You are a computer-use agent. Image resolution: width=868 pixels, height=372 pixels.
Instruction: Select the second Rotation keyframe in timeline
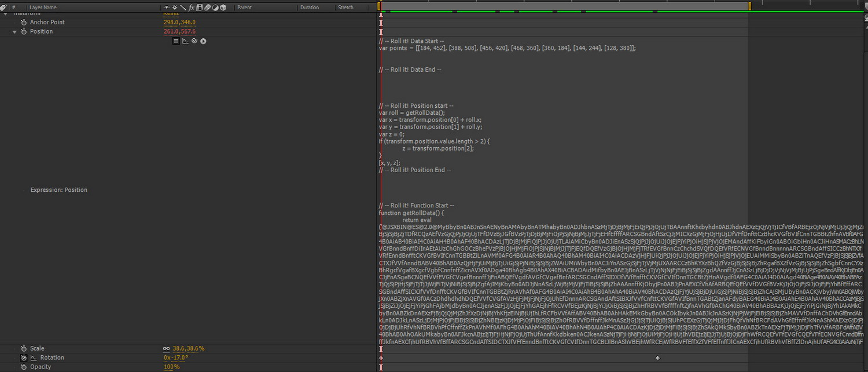click(x=657, y=358)
